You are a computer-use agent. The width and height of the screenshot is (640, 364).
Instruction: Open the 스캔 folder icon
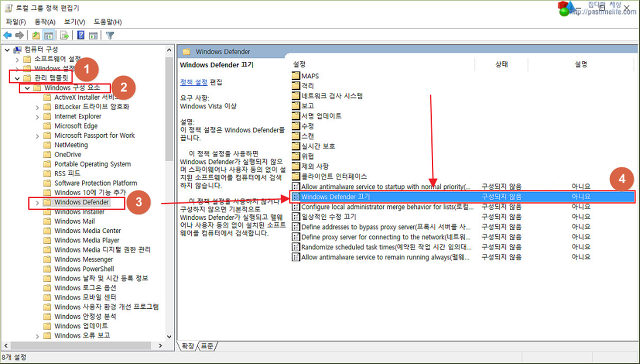(x=296, y=136)
